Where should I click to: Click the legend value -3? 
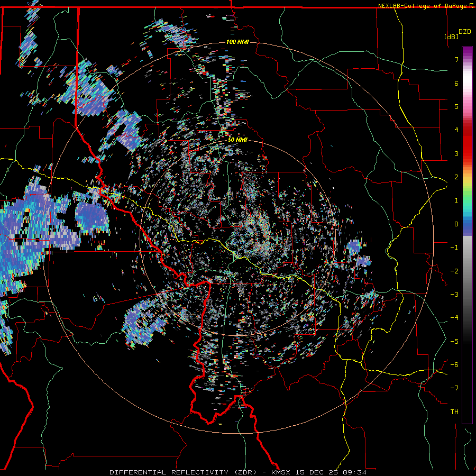454,295
